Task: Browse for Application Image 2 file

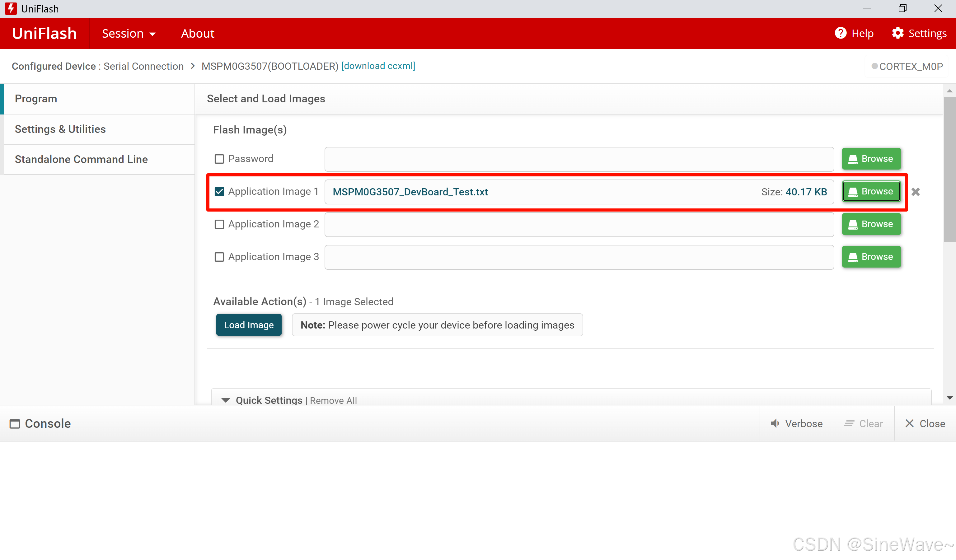Action: coord(871,224)
